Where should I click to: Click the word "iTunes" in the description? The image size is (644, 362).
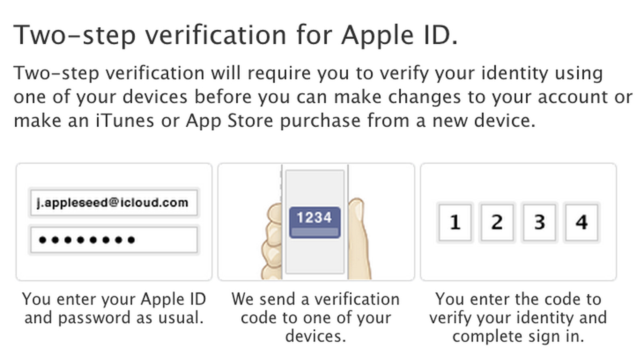pyautogui.click(x=125, y=121)
